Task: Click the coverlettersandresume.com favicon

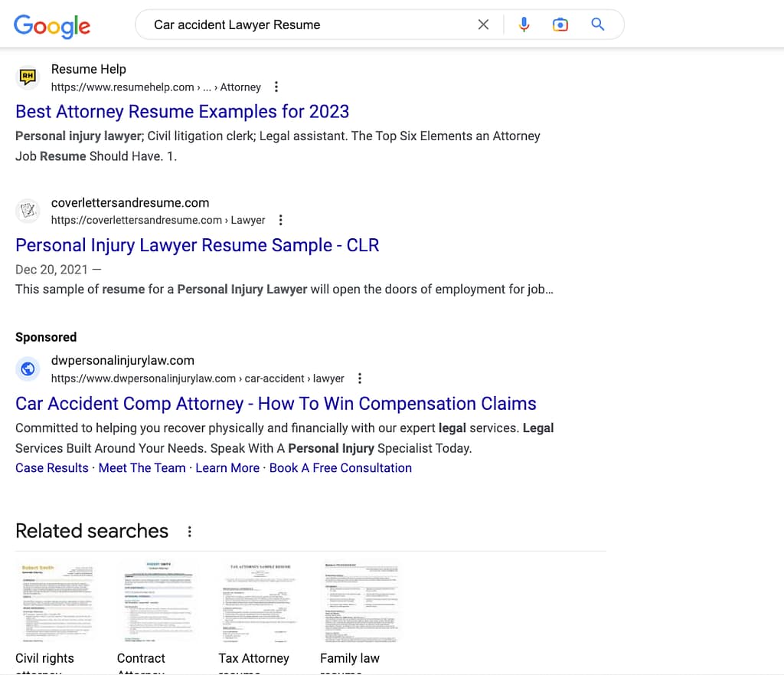Action: (28, 210)
